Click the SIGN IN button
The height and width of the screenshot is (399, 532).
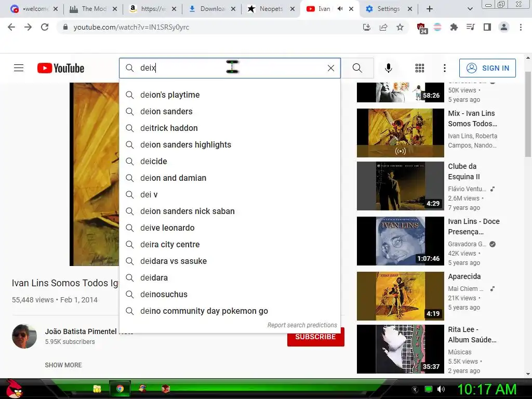click(x=487, y=68)
